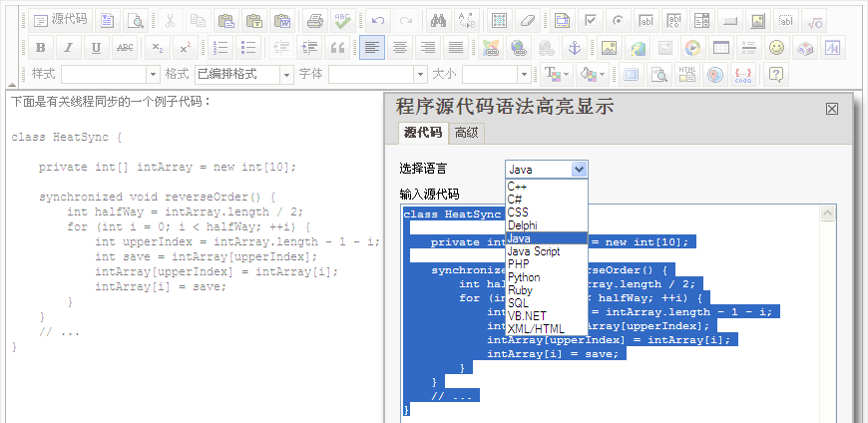Insert a smiley emoticon
868x423 pixels.
[776, 47]
